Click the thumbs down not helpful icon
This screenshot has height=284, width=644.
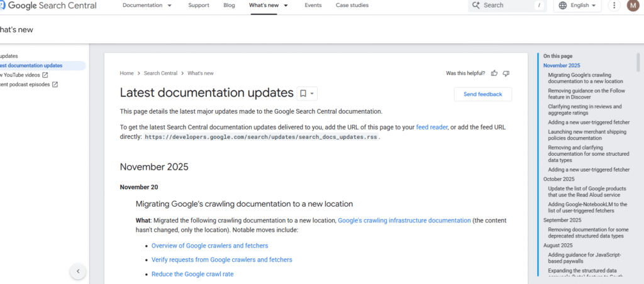pos(506,74)
